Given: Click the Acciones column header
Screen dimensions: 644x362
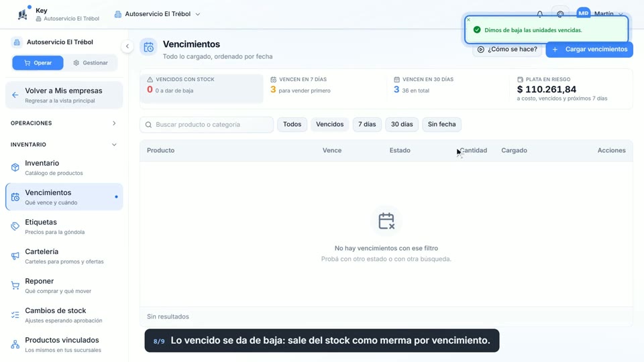Looking at the screenshot, I should point(612,150).
